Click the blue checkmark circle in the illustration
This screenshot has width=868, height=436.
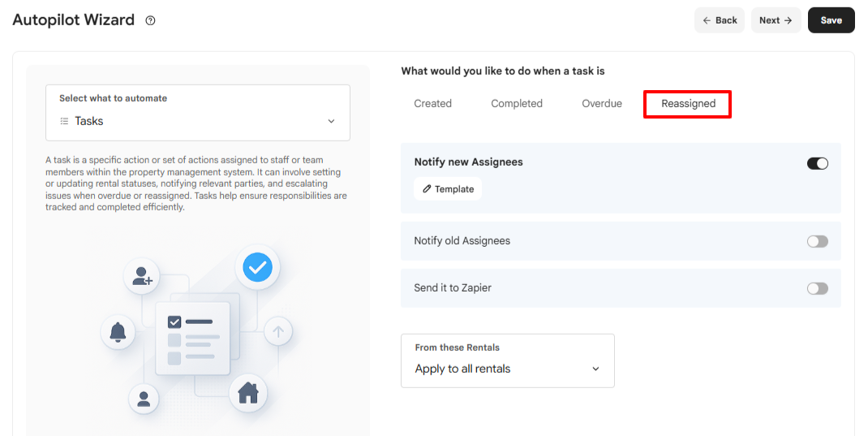[257, 267]
